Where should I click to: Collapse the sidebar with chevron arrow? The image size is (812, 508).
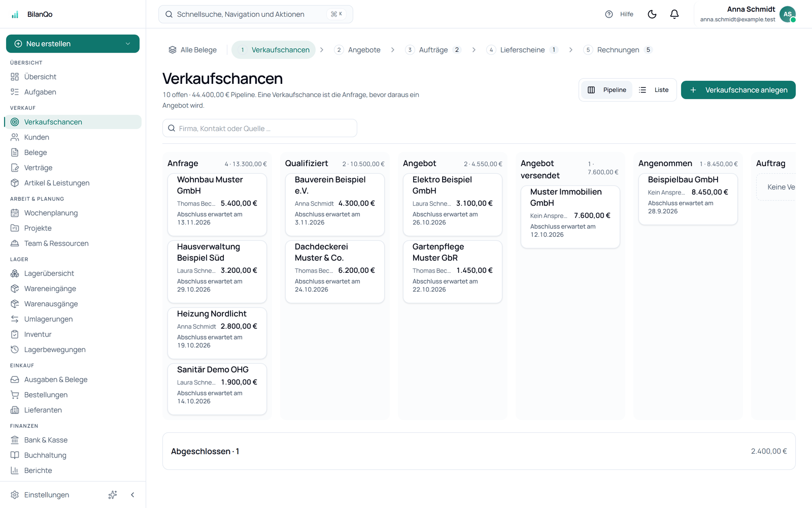pyautogui.click(x=132, y=495)
